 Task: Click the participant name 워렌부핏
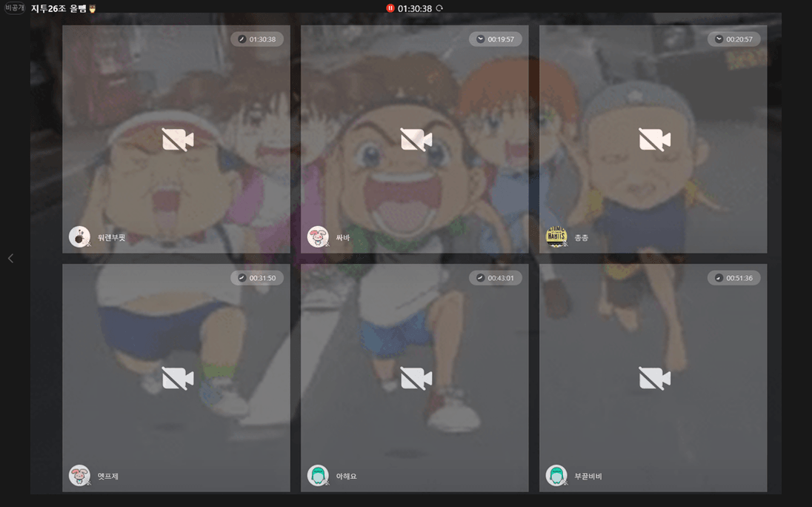pyautogui.click(x=111, y=238)
